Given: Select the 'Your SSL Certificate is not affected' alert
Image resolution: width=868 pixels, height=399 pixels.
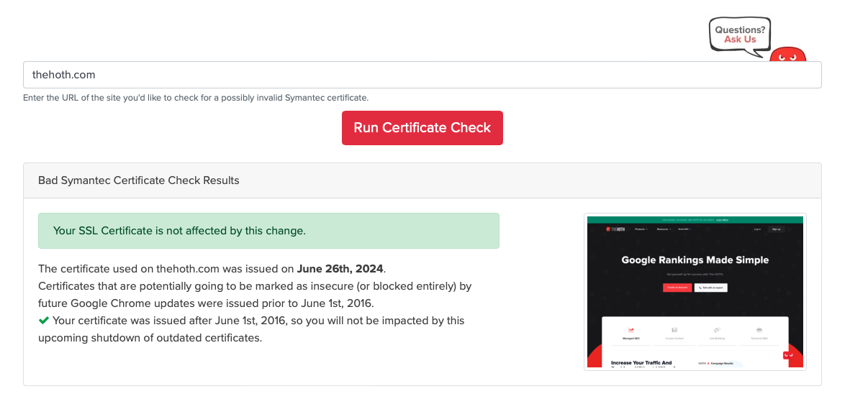Looking at the screenshot, I should (x=268, y=231).
